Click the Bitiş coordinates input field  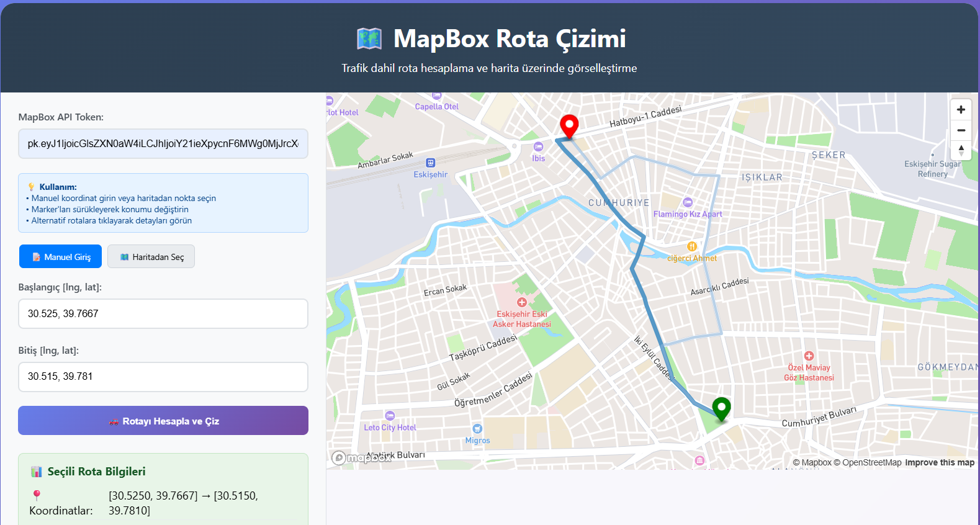click(x=163, y=377)
